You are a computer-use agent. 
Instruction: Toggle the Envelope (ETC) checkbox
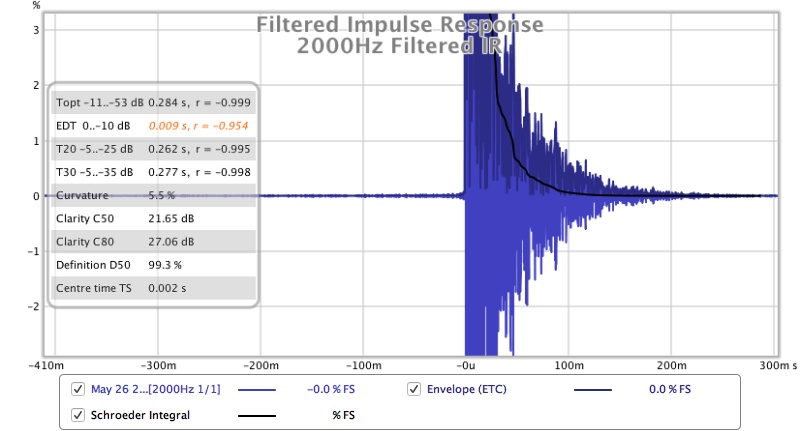click(x=414, y=389)
